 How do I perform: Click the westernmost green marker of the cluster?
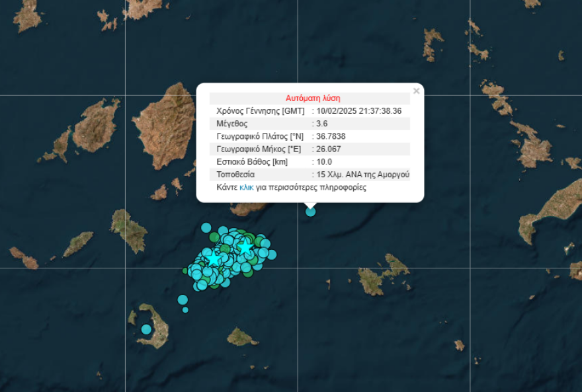coord(185,270)
